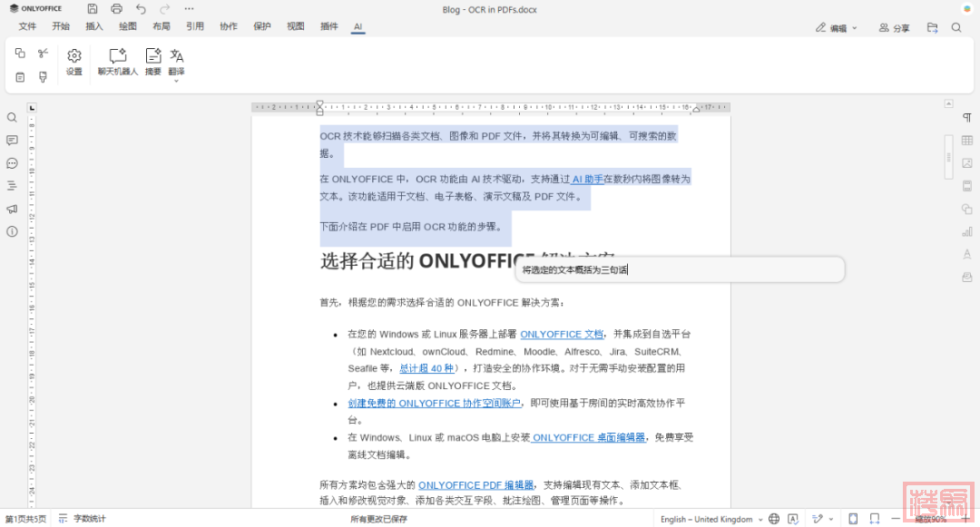Click the Save icon in the title bar
The width and height of the screenshot is (980, 527).
(93, 8)
